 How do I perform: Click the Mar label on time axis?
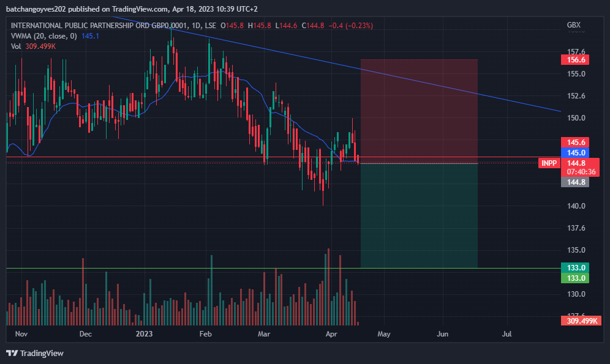(x=264, y=334)
